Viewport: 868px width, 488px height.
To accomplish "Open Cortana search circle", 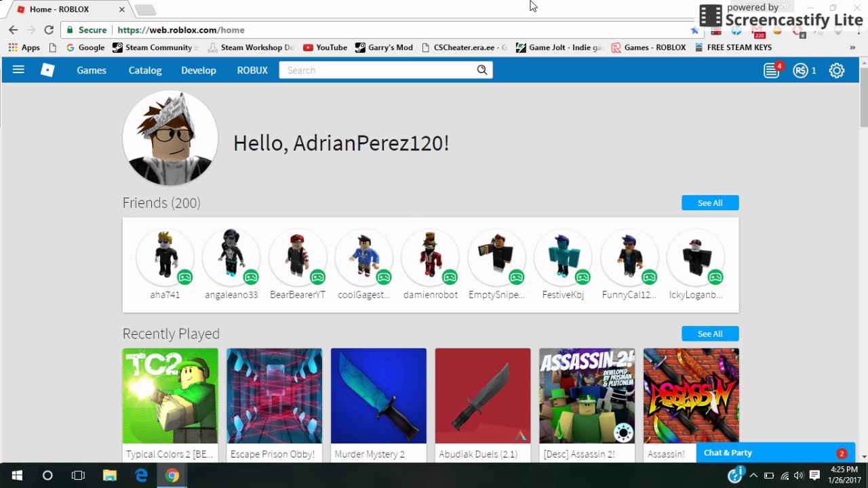I will click(47, 476).
